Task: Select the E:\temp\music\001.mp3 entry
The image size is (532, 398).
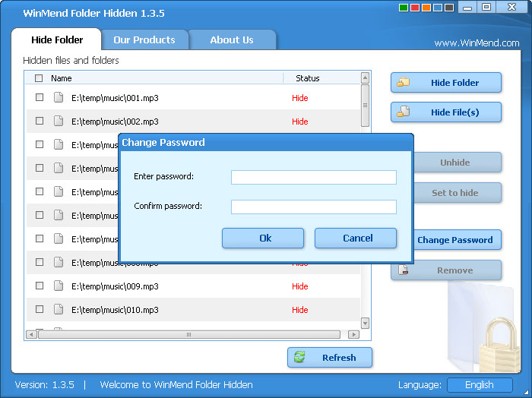Action: [115, 98]
